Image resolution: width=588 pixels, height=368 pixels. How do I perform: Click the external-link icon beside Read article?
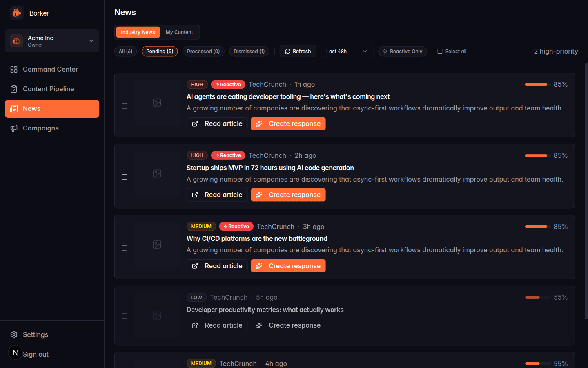click(196, 123)
